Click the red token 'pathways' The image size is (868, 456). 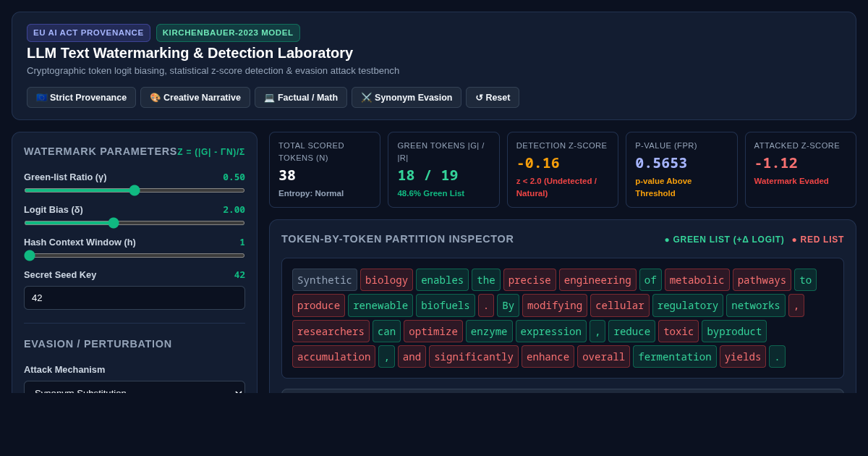coord(762,280)
